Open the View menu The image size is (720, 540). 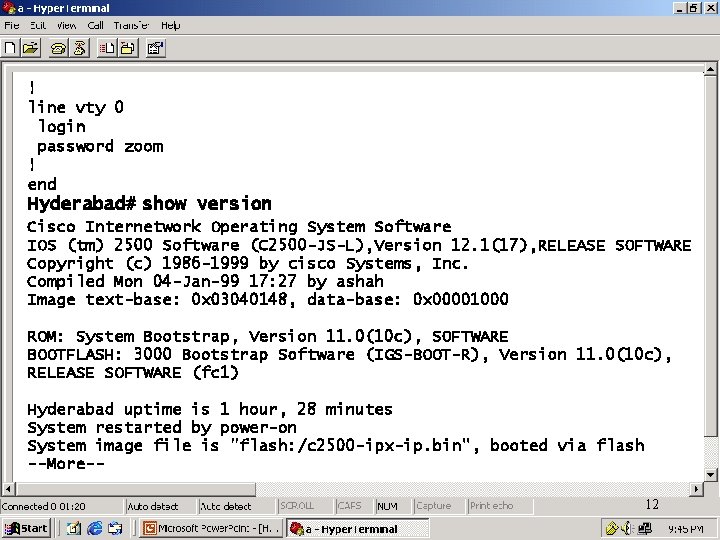click(x=67, y=25)
